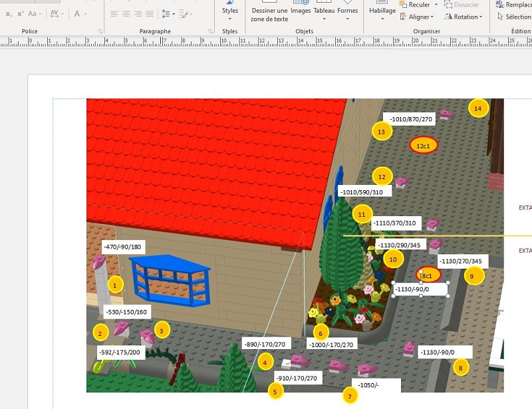The width and height of the screenshot is (532, 409).
Task: Click the font color letter A
Action: pos(77,14)
